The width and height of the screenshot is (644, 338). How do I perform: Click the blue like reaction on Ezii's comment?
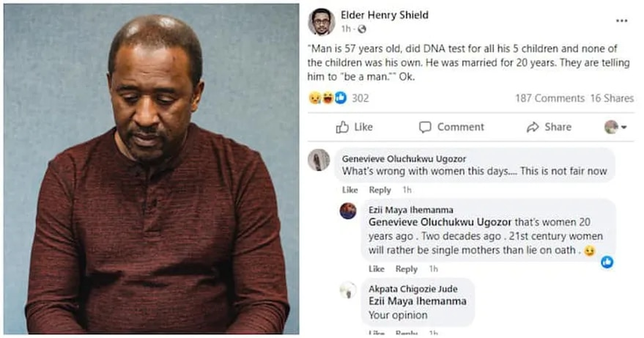tap(607, 261)
